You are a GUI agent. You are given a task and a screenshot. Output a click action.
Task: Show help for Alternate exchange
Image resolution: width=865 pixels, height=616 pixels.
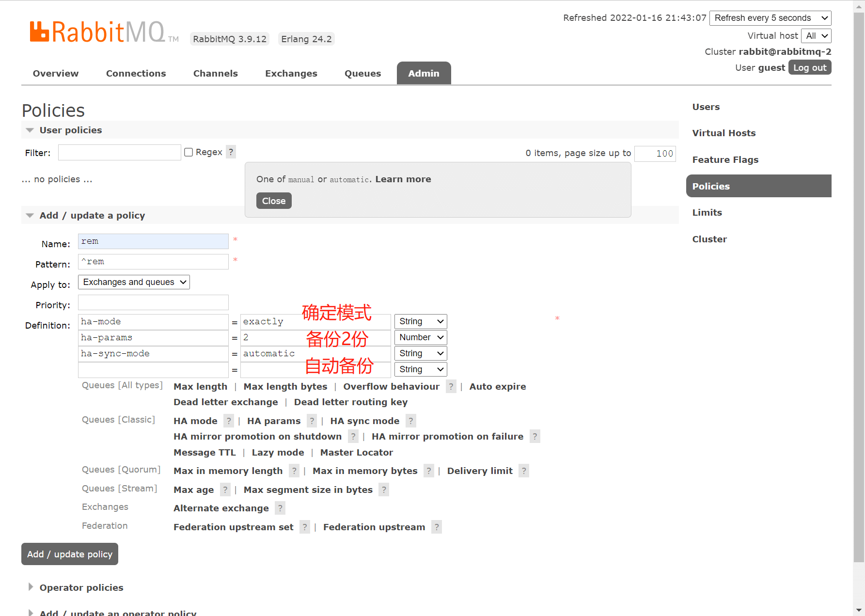coord(280,508)
